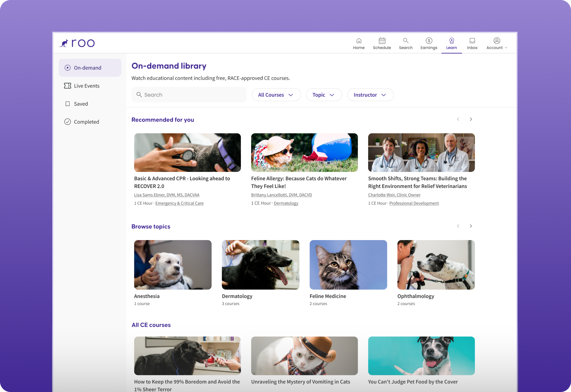
Task: Open instructor Brittany Lancellotti link
Action: pyautogui.click(x=281, y=195)
